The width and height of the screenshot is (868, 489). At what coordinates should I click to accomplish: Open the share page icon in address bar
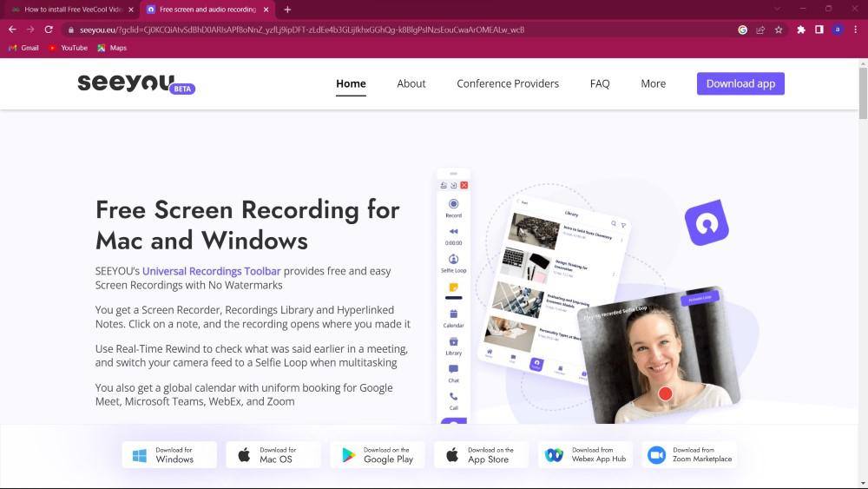[x=760, y=30]
